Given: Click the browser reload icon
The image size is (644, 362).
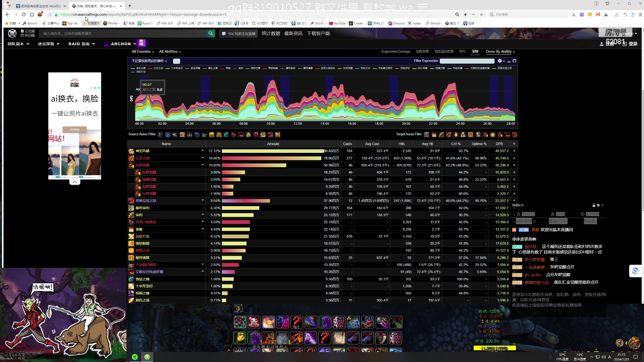Looking at the screenshot, I should (24, 14).
